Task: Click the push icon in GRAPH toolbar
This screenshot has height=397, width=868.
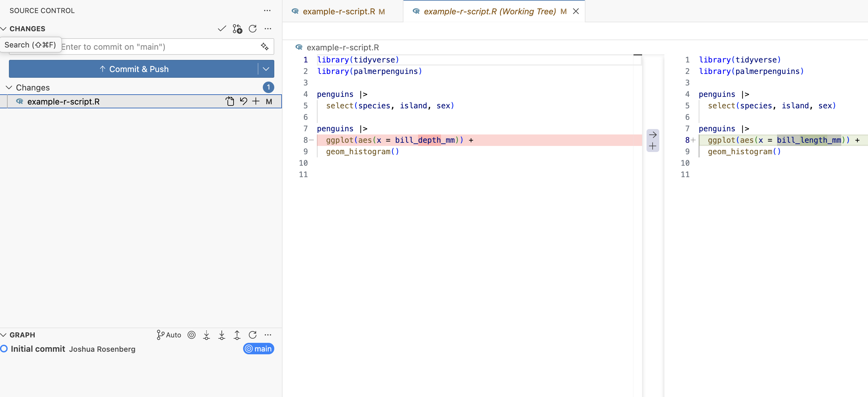Action: pyautogui.click(x=237, y=335)
